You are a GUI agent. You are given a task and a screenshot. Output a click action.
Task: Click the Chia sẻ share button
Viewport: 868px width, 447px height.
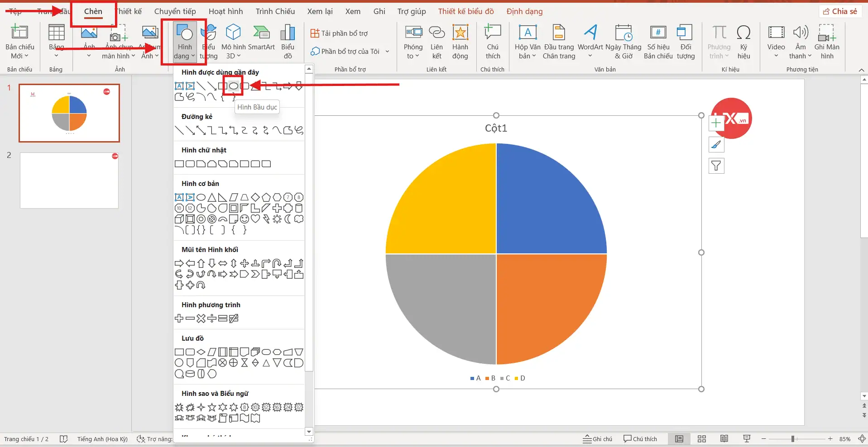point(840,11)
